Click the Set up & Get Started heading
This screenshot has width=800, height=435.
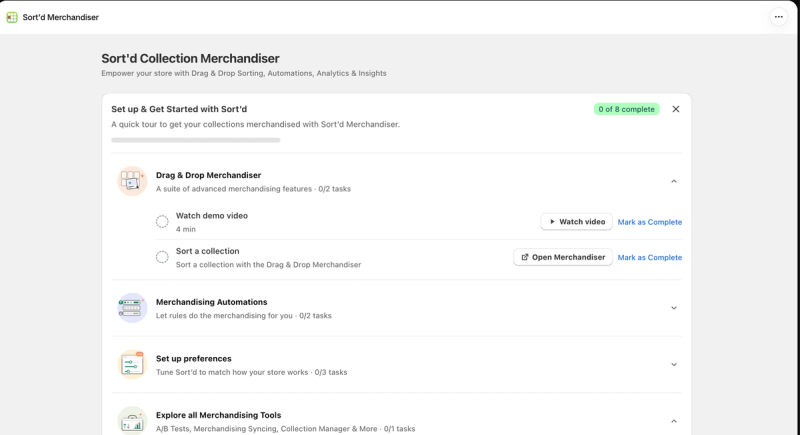click(x=179, y=109)
